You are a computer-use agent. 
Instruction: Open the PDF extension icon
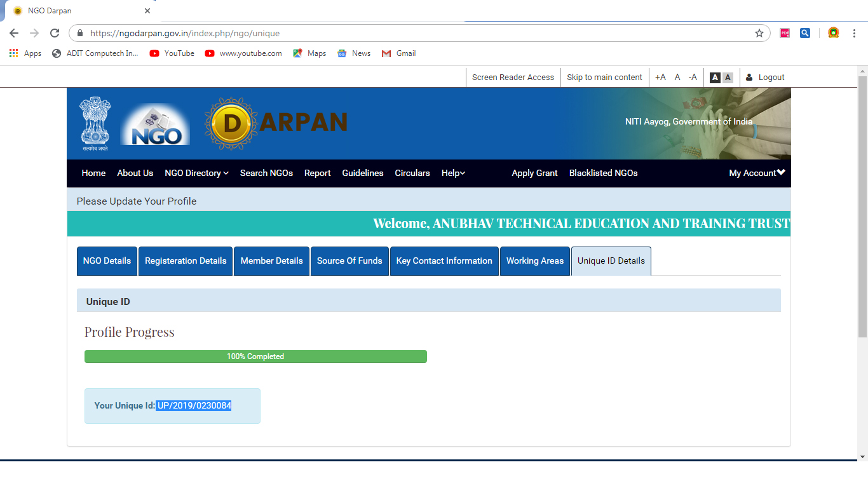[x=785, y=33]
